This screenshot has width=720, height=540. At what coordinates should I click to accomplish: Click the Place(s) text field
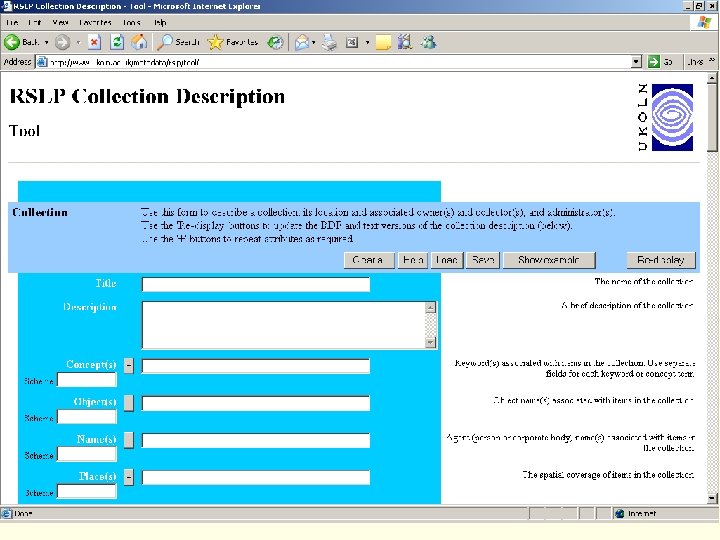pos(256,478)
